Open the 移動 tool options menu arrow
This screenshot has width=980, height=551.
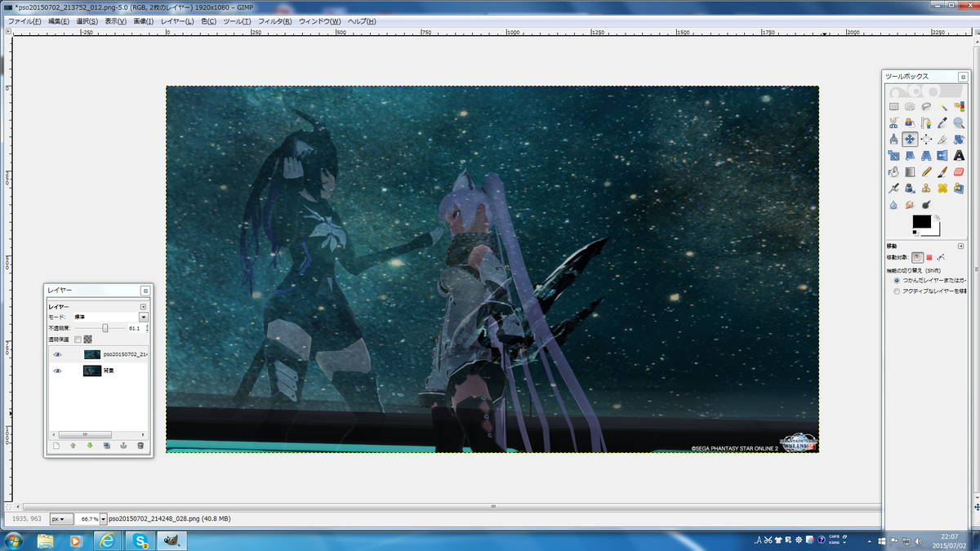[x=960, y=245]
